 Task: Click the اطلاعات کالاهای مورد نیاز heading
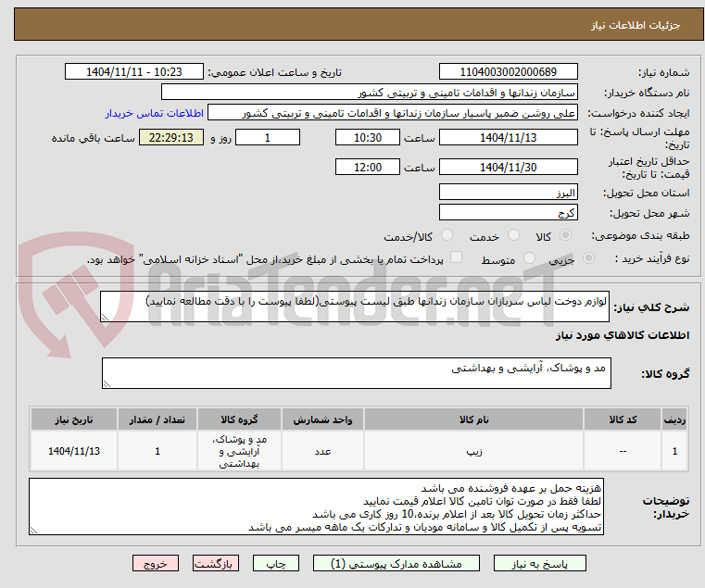623,335
